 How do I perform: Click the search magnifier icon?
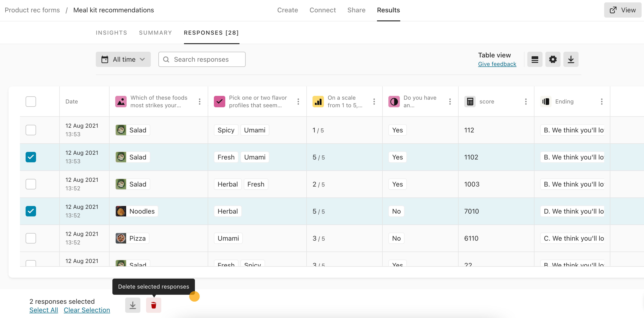point(166,59)
